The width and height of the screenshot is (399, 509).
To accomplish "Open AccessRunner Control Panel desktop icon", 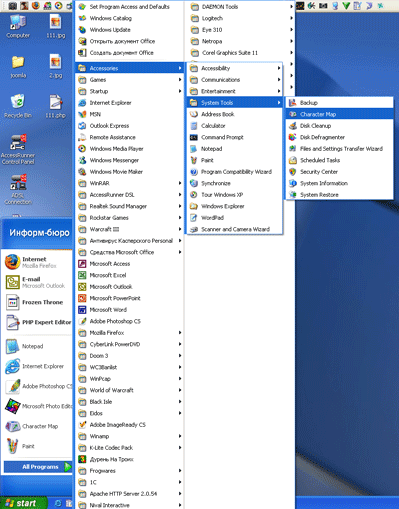I will coord(18,149).
